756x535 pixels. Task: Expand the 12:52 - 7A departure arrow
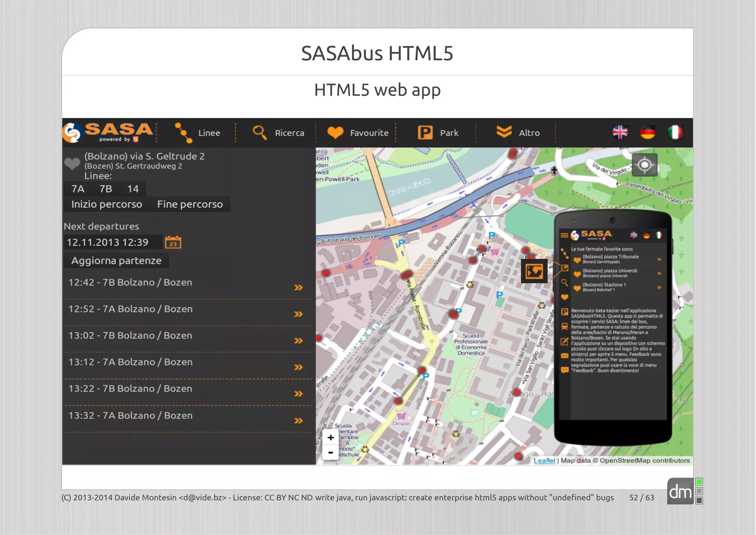click(298, 314)
